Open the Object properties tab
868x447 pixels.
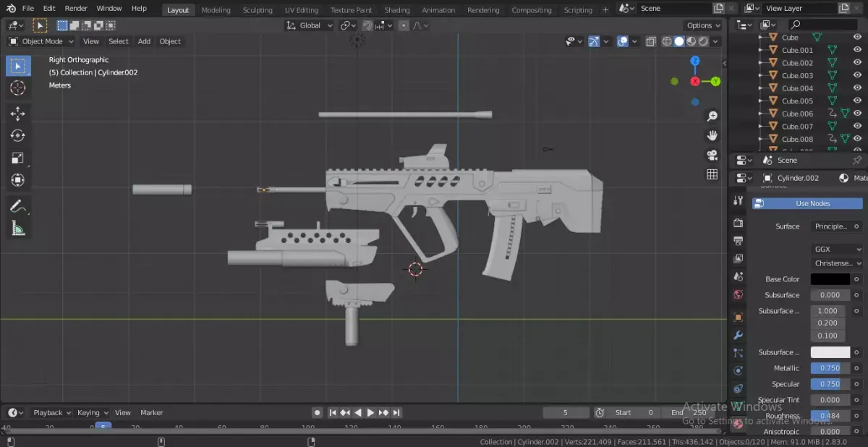[x=738, y=317]
